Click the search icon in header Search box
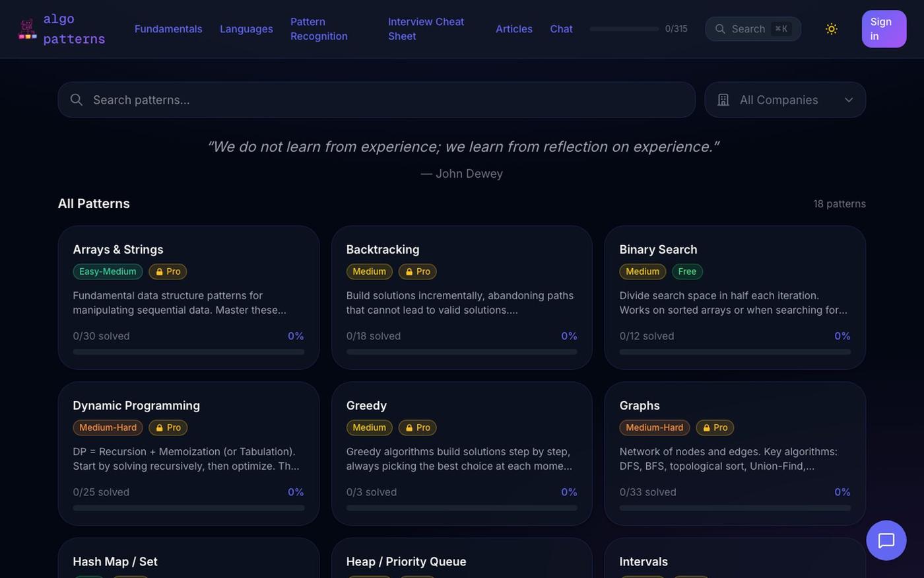 (x=720, y=29)
